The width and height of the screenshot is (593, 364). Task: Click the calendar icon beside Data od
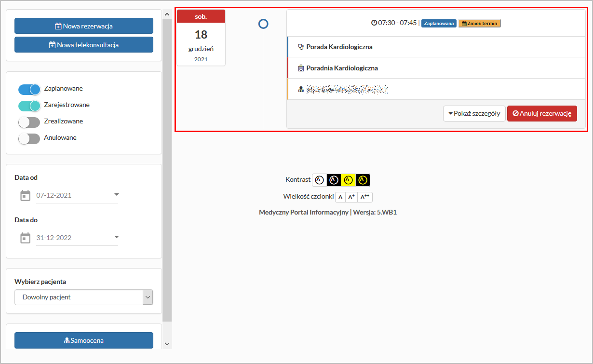click(25, 195)
